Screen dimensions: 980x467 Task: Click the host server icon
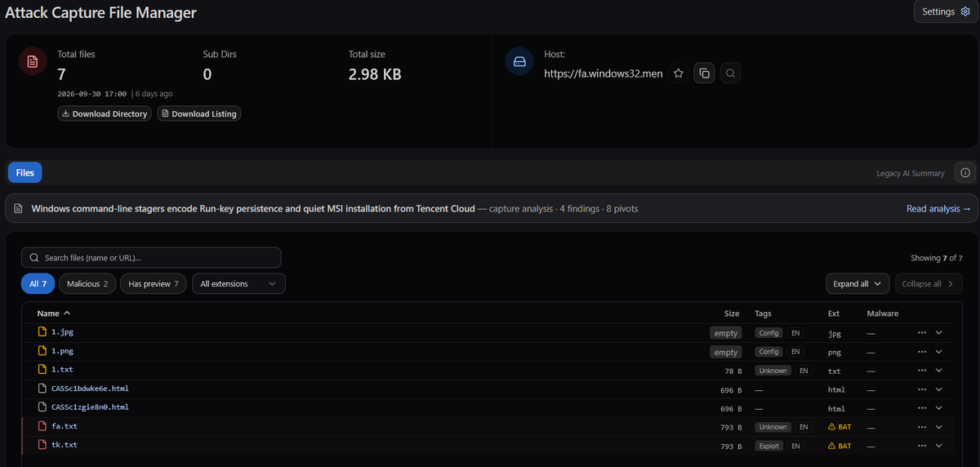(519, 62)
